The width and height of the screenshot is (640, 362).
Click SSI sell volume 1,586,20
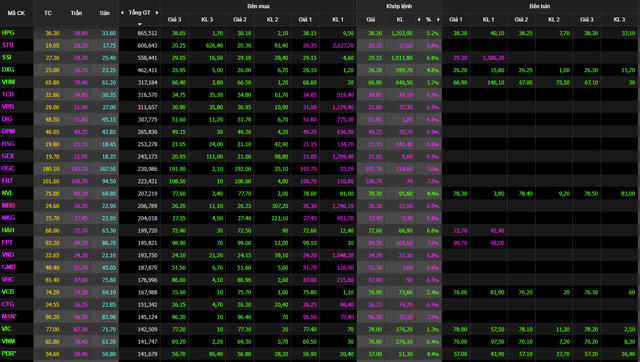pos(493,58)
